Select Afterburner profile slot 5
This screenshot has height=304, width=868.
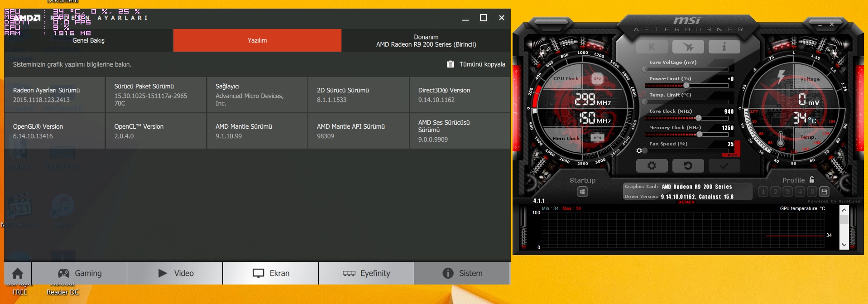coord(812,192)
